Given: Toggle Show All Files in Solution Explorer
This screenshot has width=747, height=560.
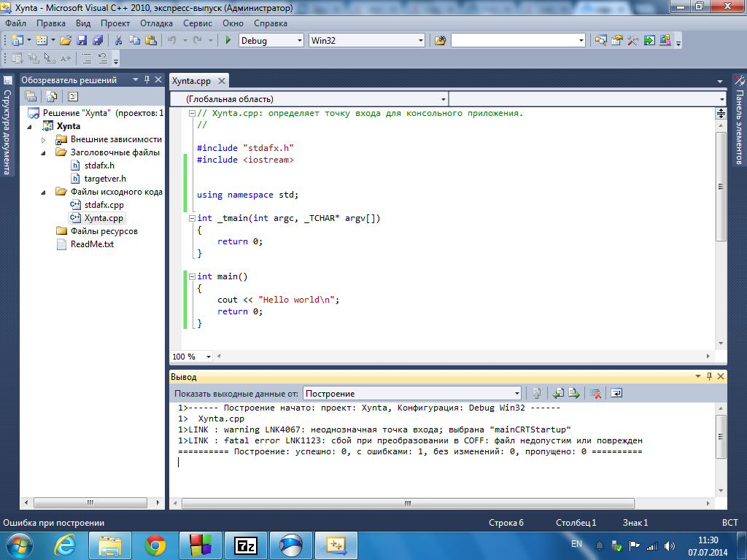Looking at the screenshot, I should 51,96.
